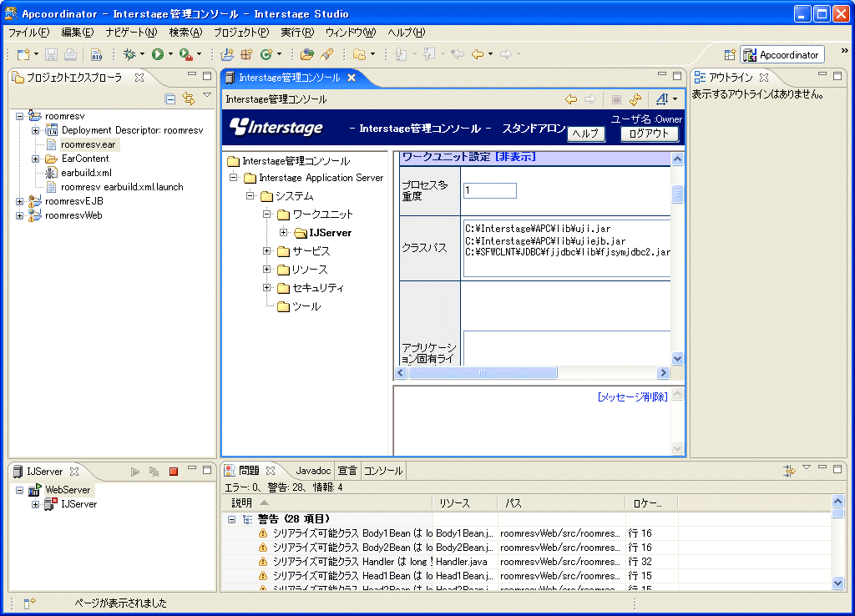Select IJServer in the console tree
The width and height of the screenshot is (855, 616).
coord(331,233)
